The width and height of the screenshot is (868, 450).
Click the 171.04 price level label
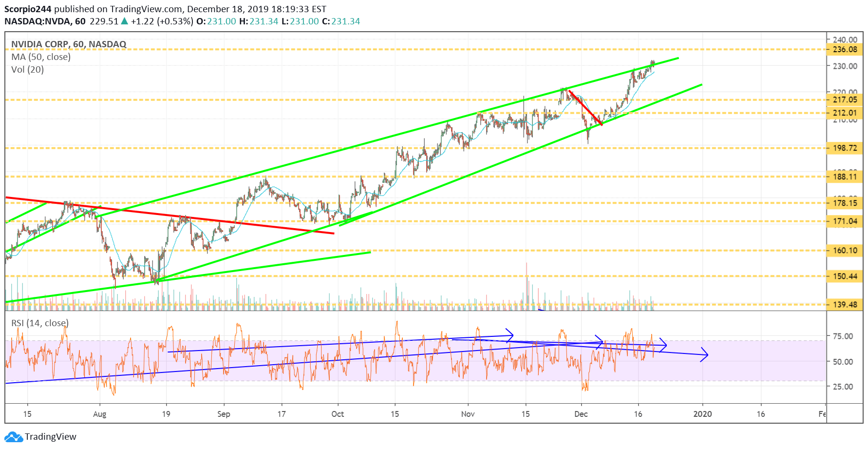point(845,221)
